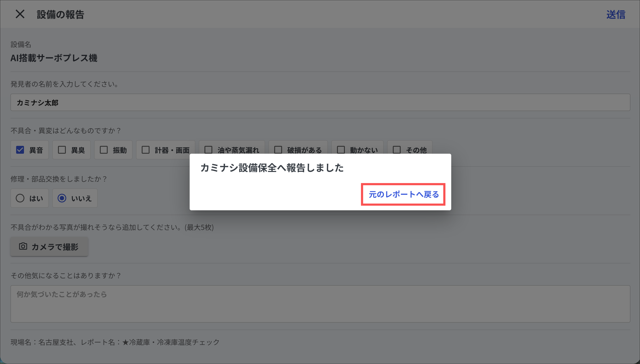Select the はい radio button

(x=20, y=198)
